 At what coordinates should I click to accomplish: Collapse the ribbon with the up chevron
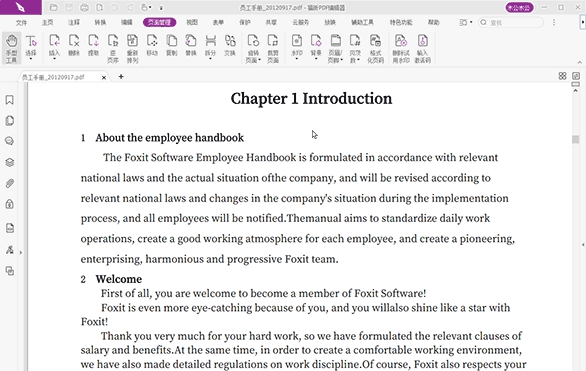pyautogui.click(x=580, y=62)
